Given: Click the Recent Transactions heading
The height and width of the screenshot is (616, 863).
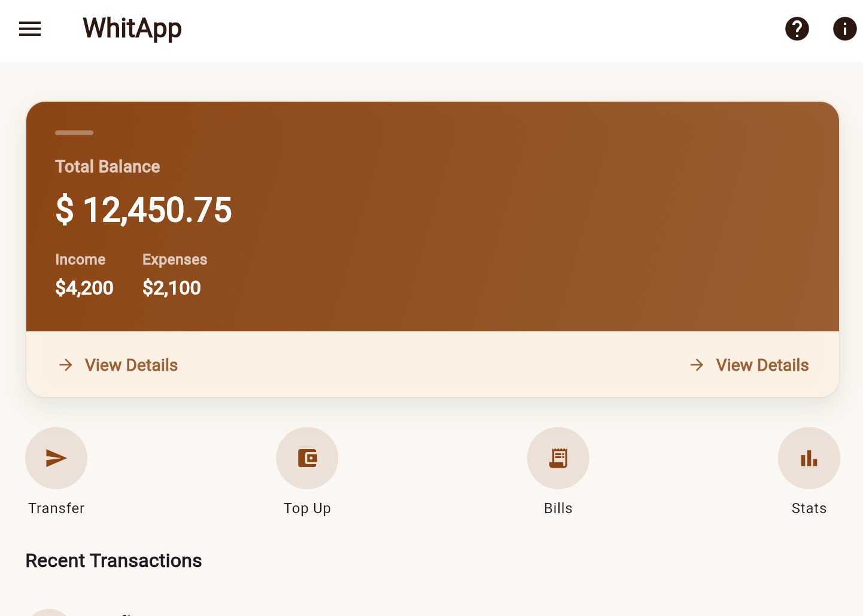Looking at the screenshot, I should click(114, 561).
